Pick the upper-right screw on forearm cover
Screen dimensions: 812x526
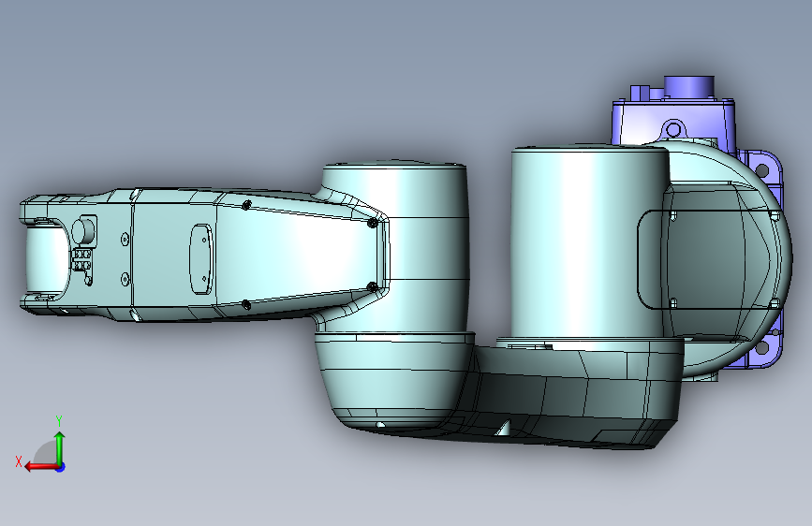(373, 223)
